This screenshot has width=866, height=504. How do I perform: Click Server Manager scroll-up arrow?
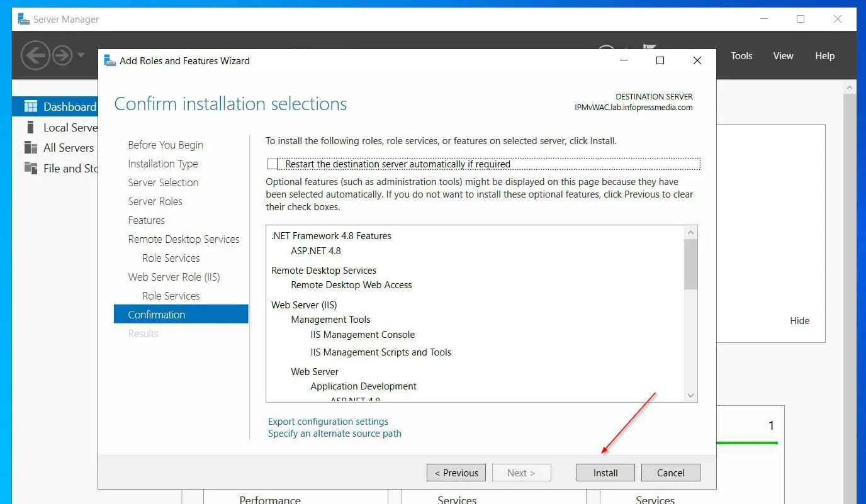(x=850, y=87)
